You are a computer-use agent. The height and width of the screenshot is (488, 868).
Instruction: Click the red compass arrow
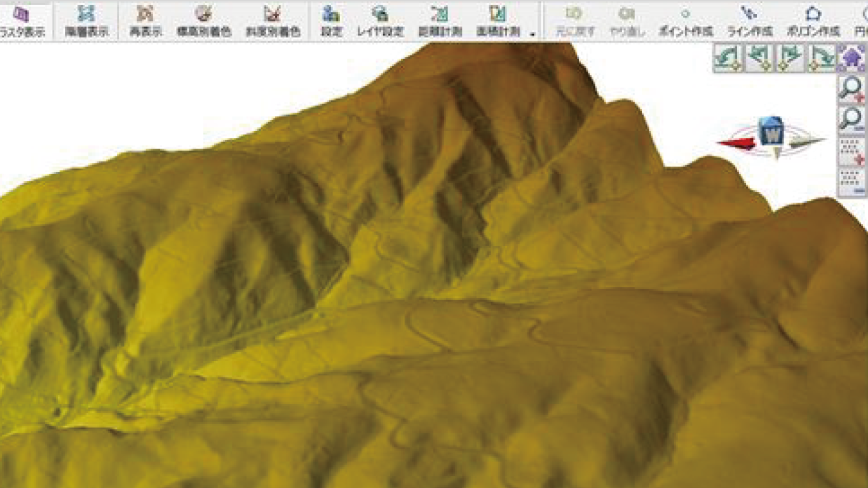(736, 144)
